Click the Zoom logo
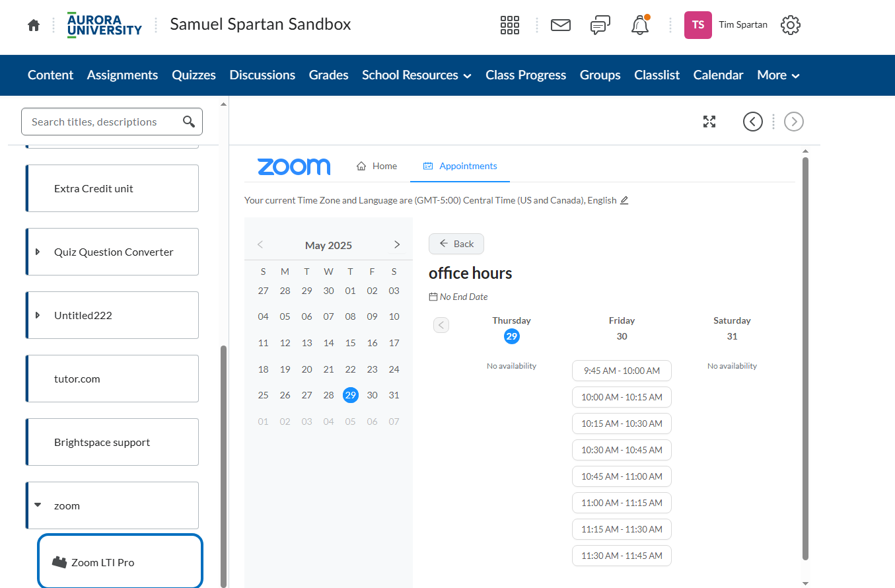The image size is (895, 588). [294, 166]
